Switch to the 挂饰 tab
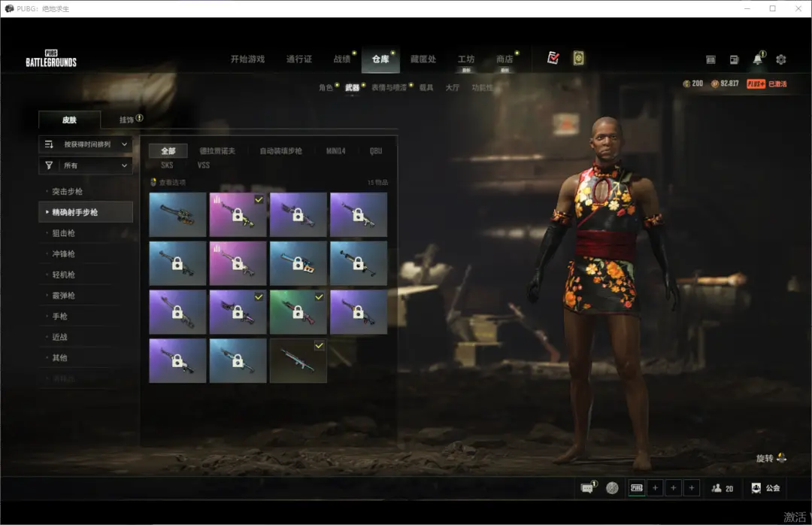The height and width of the screenshot is (525, 812). [126, 120]
